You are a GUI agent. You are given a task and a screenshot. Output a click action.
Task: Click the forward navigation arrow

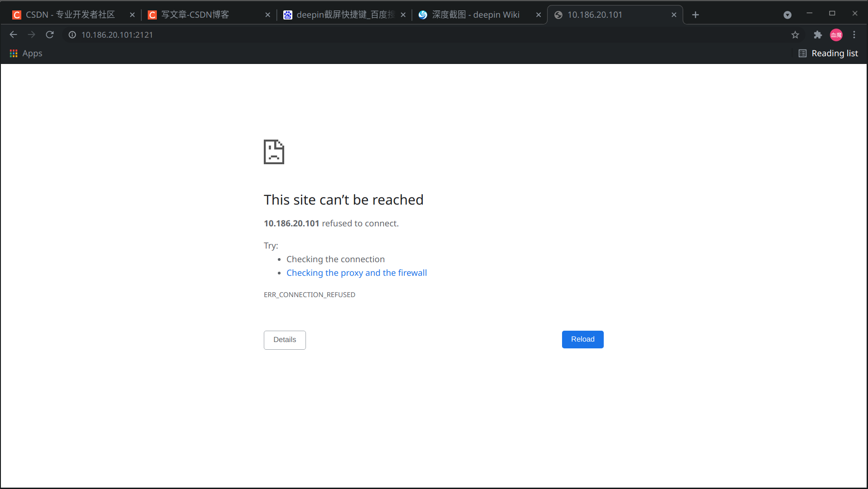tap(31, 34)
